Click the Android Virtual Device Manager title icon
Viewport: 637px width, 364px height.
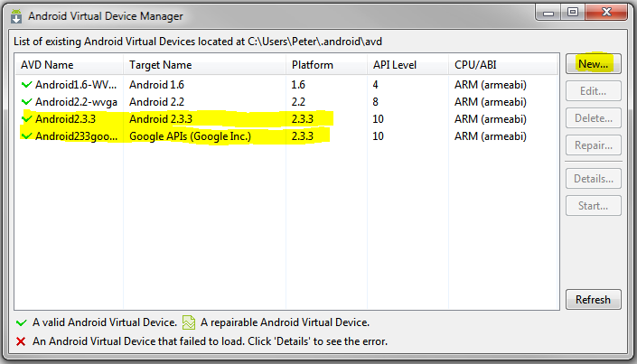click(x=16, y=16)
